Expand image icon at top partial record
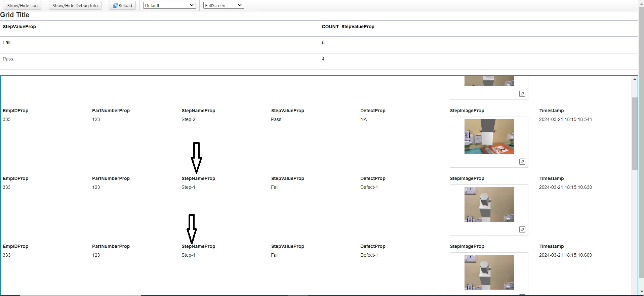Screen dimensions: 644x296 (x=522, y=94)
